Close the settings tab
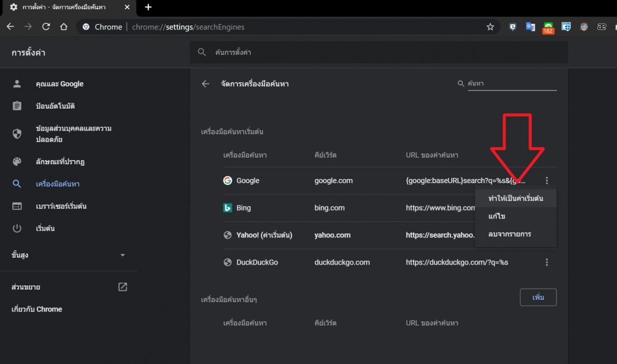This screenshot has width=617, height=364. [127, 7]
